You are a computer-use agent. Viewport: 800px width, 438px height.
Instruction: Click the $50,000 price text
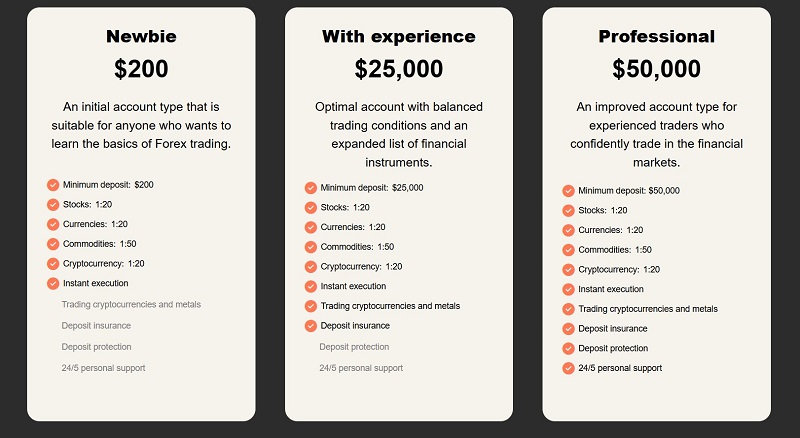point(657,69)
